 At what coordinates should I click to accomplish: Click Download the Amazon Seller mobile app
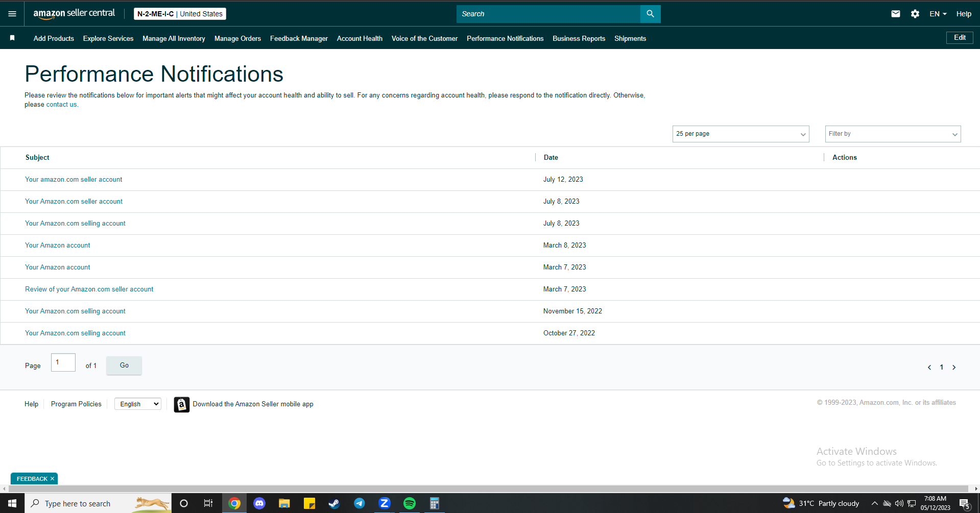[253, 404]
